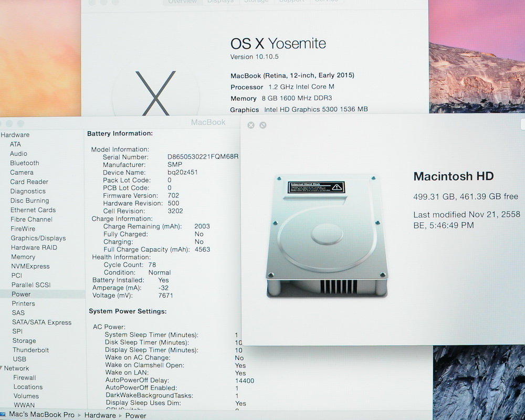Viewport: 525px width, 420px height.
Task: Click battery serial number D8650530221FQM68R
Action: (x=203, y=157)
